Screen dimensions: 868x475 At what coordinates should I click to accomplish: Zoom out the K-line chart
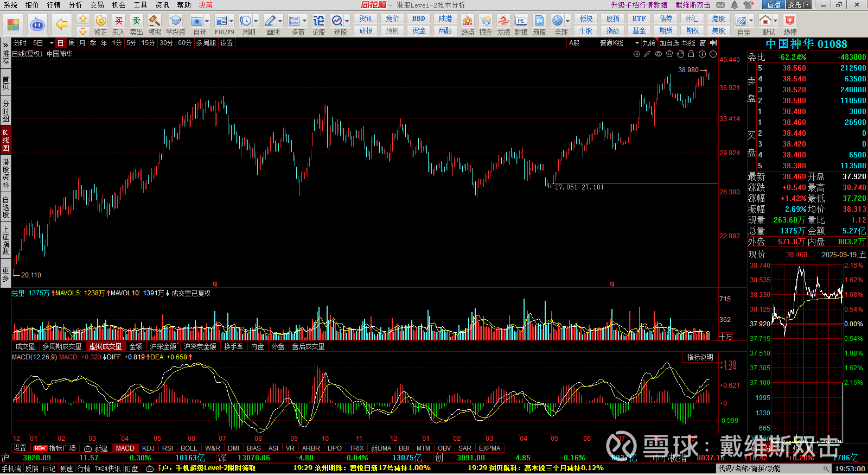click(x=713, y=54)
